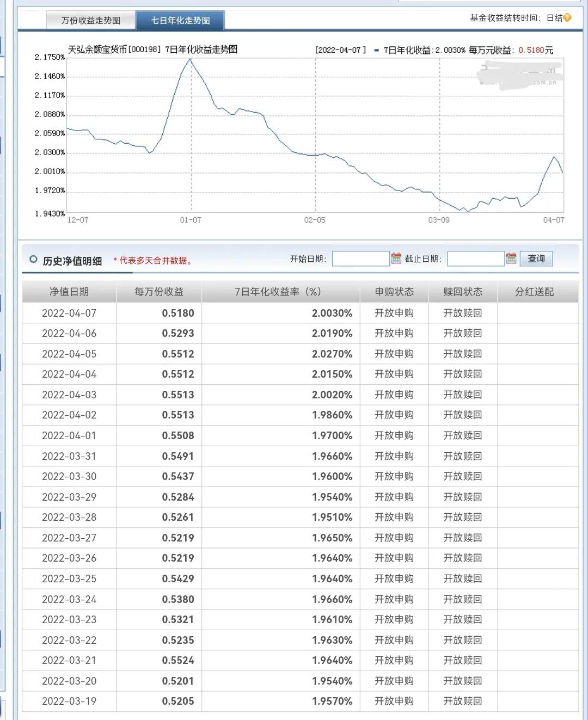Select the 7日年化收益率 column header
The width and height of the screenshot is (588, 720).
pos(278,292)
